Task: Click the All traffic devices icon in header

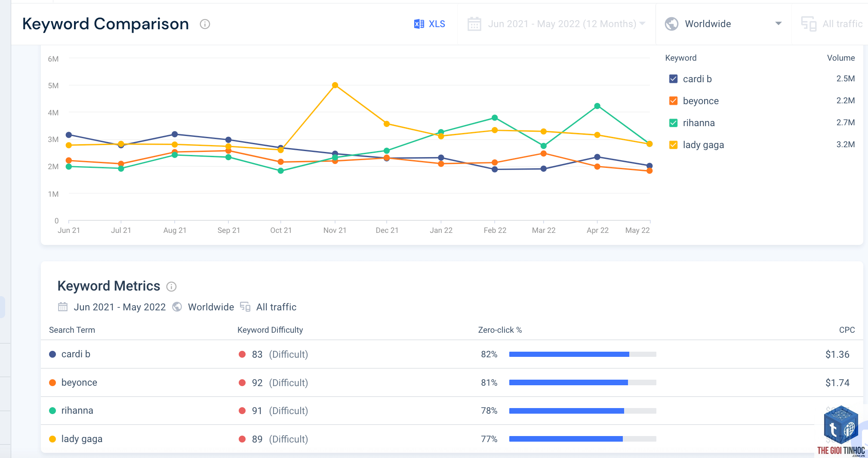Action: tap(809, 24)
